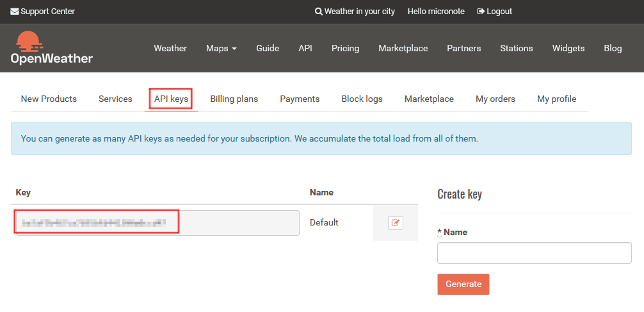644x312 pixels.
Task: Switch to the New Products tab
Action: pos(49,99)
